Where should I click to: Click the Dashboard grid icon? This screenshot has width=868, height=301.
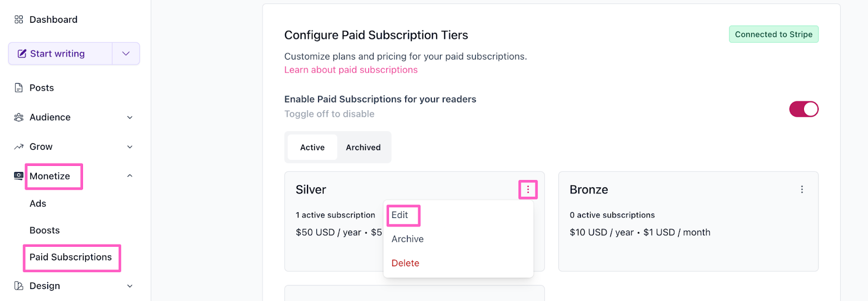click(x=19, y=20)
